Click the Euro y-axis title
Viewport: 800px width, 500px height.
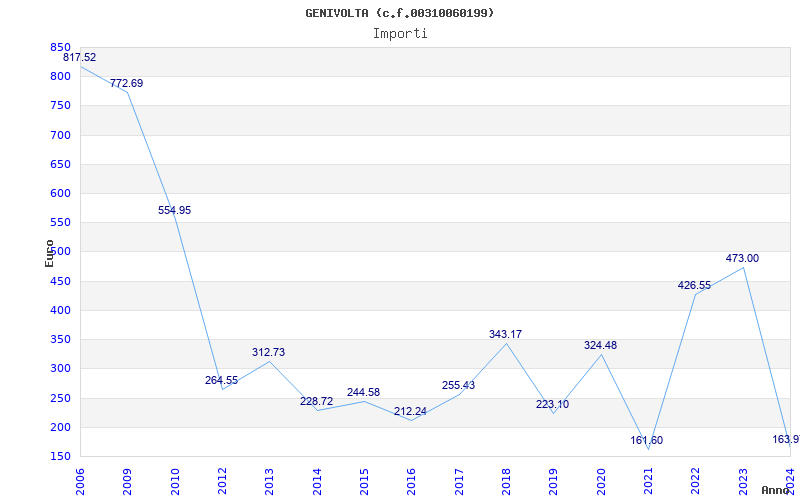(49, 253)
